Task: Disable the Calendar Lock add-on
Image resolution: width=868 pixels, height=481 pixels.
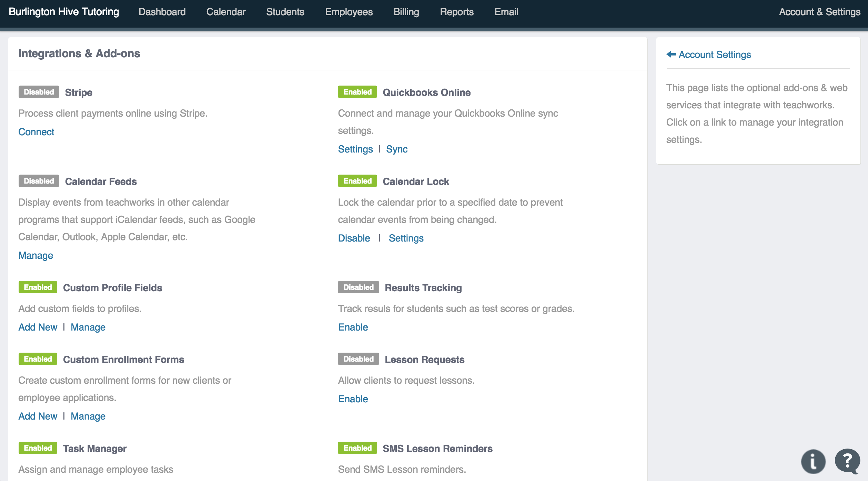Action: (x=354, y=238)
